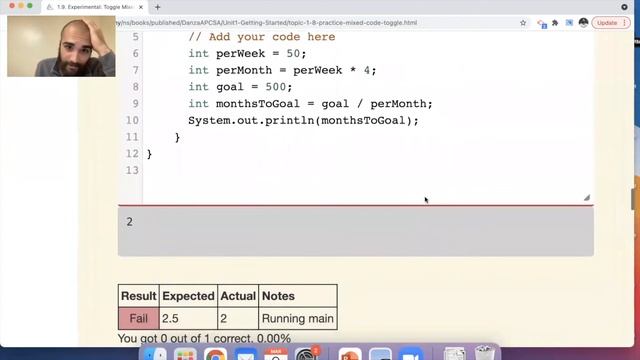Viewport: 640px width, 360px height.
Task: Click the "Fail" result cell
Action: [x=139, y=318]
